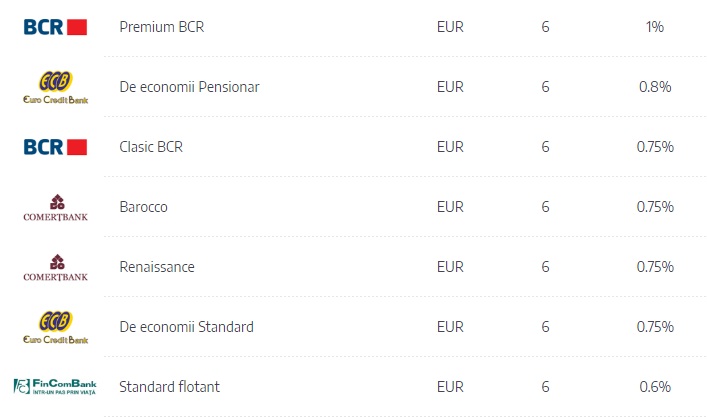Click the 0.8% interest rate value
This screenshot has width=707, height=417.
pos(655,87)
